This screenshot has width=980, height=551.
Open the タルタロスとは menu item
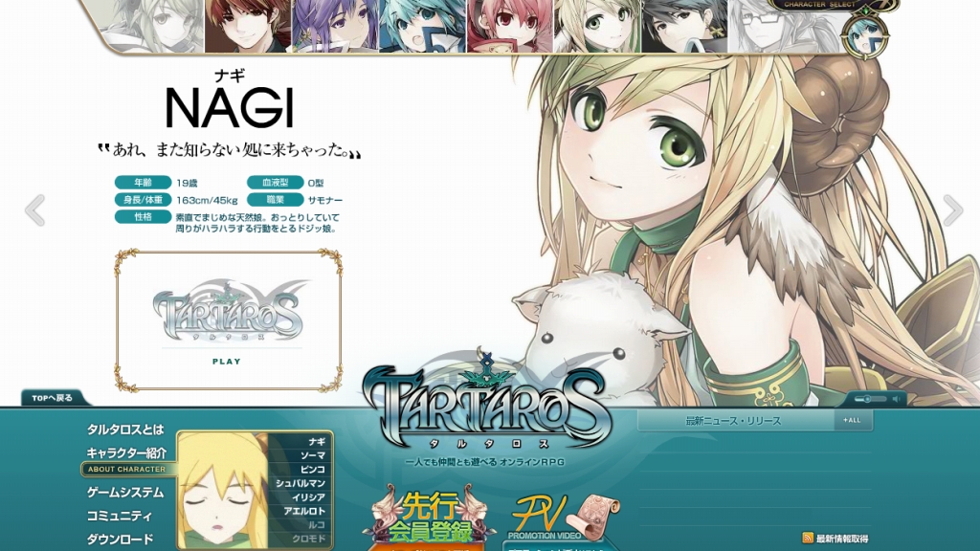[125, 430]
